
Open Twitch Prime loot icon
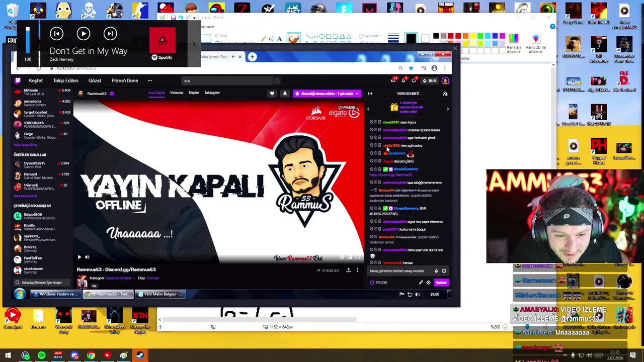click(394, 80)
